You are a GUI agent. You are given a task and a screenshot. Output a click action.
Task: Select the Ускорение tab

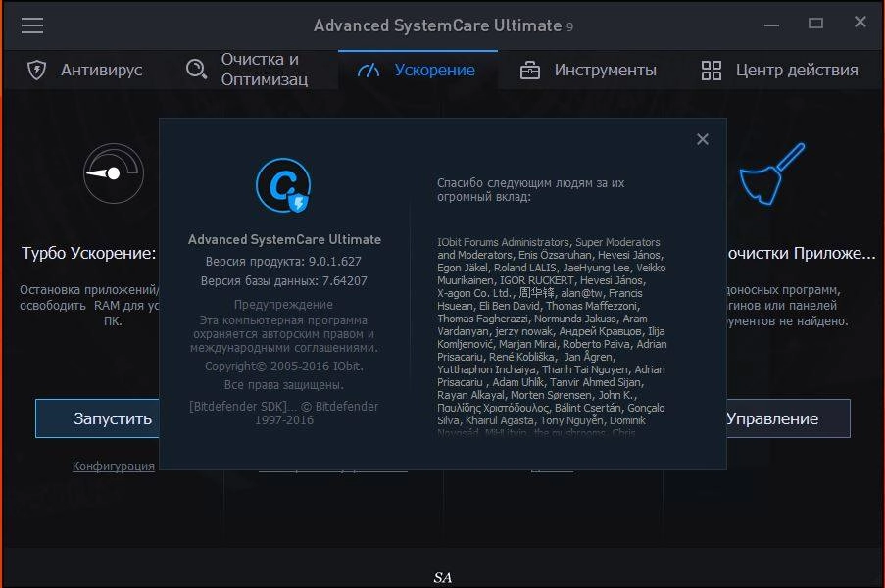click(418, 70)
